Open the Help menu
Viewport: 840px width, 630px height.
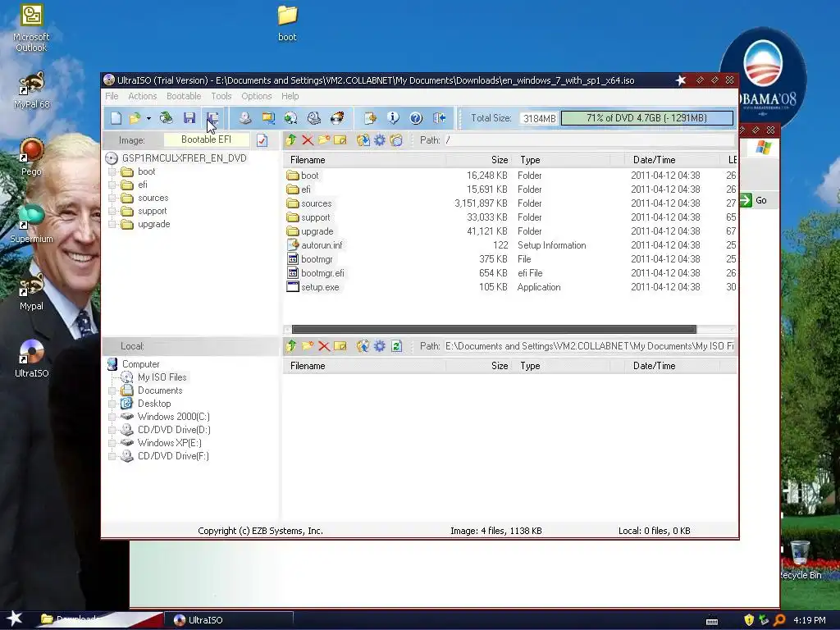pyautogui.click(x=290, y=96)
